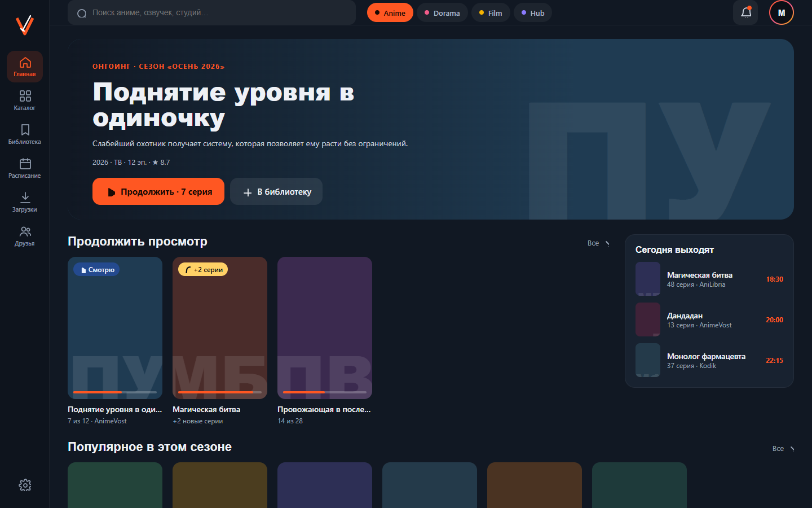
Task: Click the Дандадан poster thumbnail
Action: tap(648, 319)
